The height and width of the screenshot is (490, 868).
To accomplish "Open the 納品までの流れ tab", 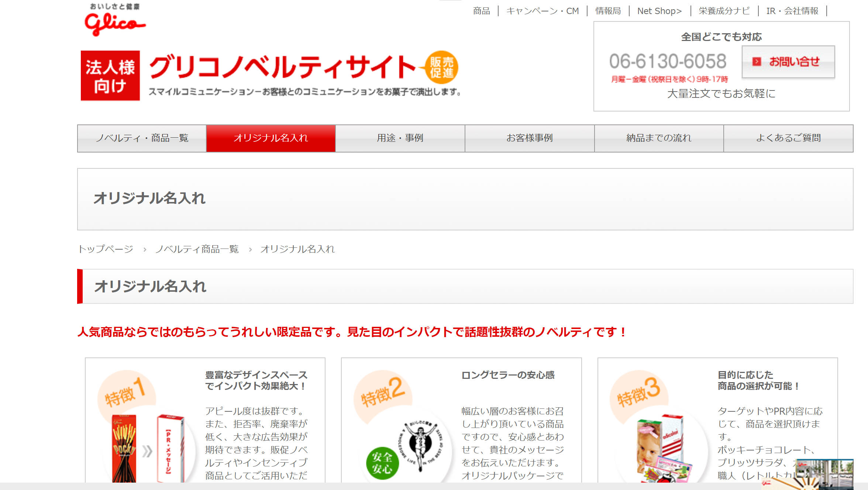I will tap(659, 138).
